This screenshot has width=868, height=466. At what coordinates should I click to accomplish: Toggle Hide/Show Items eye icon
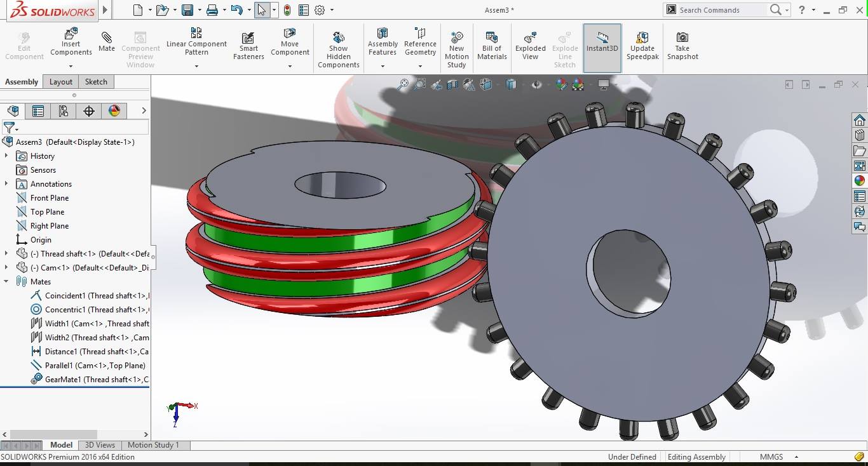pos(537,84)
